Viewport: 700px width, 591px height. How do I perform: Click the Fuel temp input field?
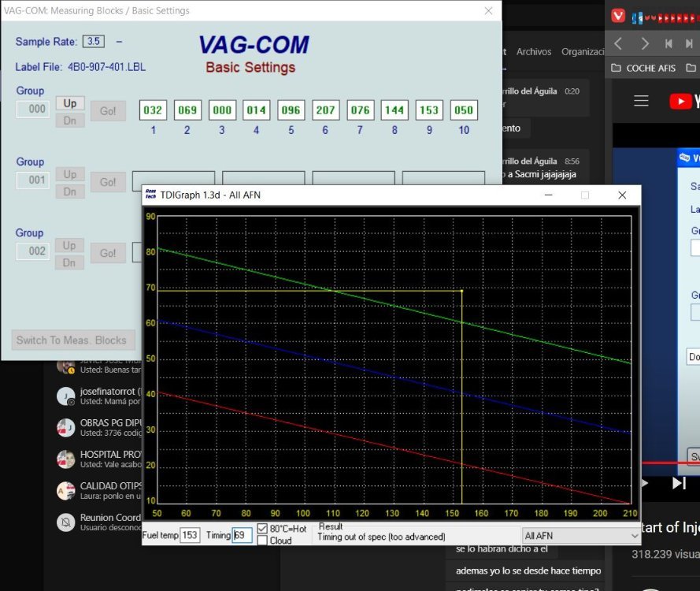coord(190,535)
